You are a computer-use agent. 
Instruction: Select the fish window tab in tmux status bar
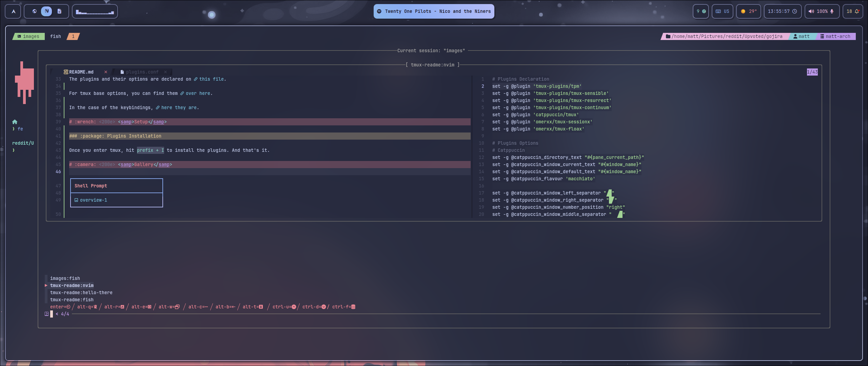(x=55, y=36)
